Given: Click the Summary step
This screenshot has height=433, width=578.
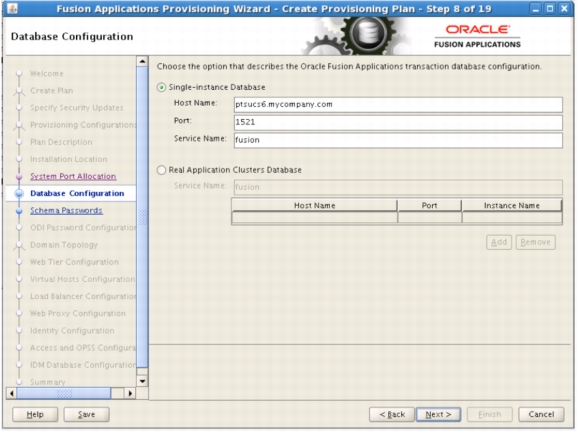Looking at the screenshot, I should [x=48, y=382].
